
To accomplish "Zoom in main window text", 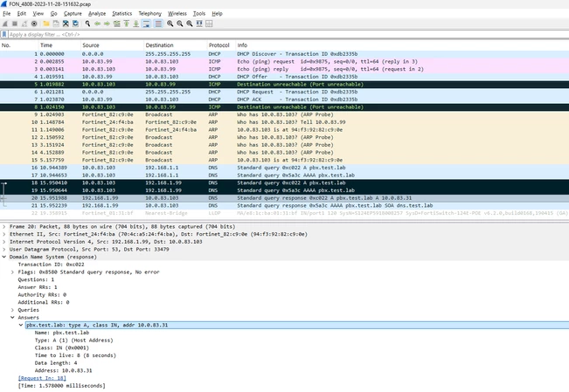I will point(170,24).
